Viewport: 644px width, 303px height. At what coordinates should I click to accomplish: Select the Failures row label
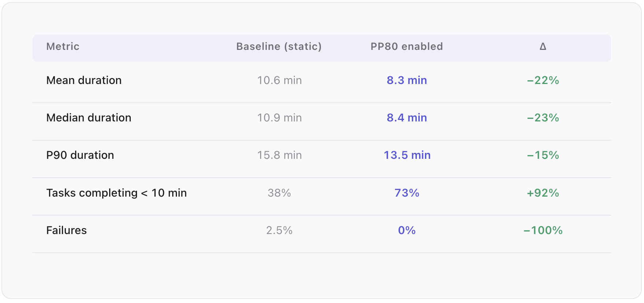pos(66,230)
